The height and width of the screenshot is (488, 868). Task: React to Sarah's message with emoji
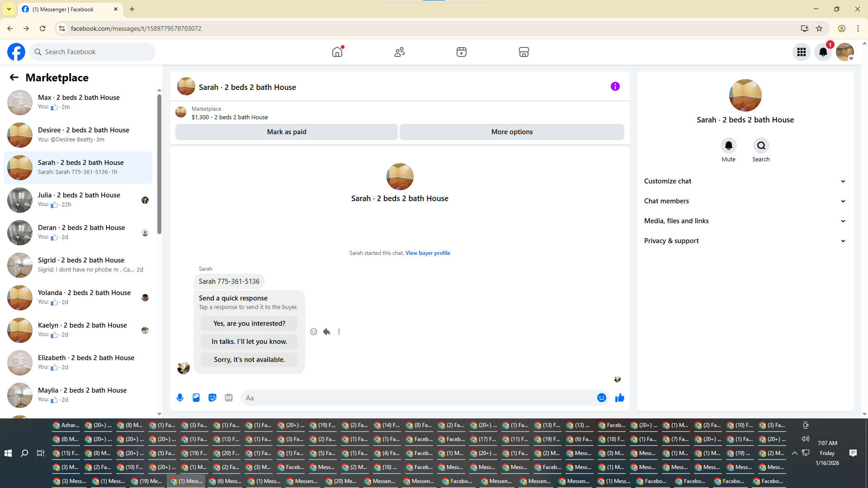(x=314, y=332)
